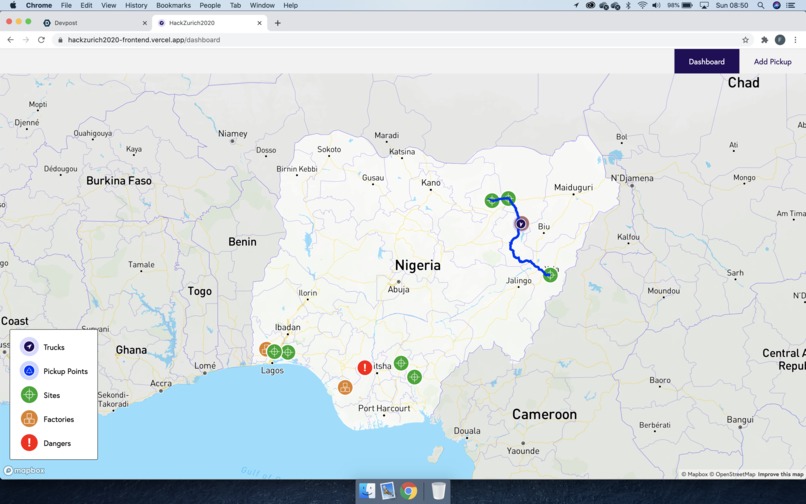Open Spotlight search in the menu bar

click(760, 5)
